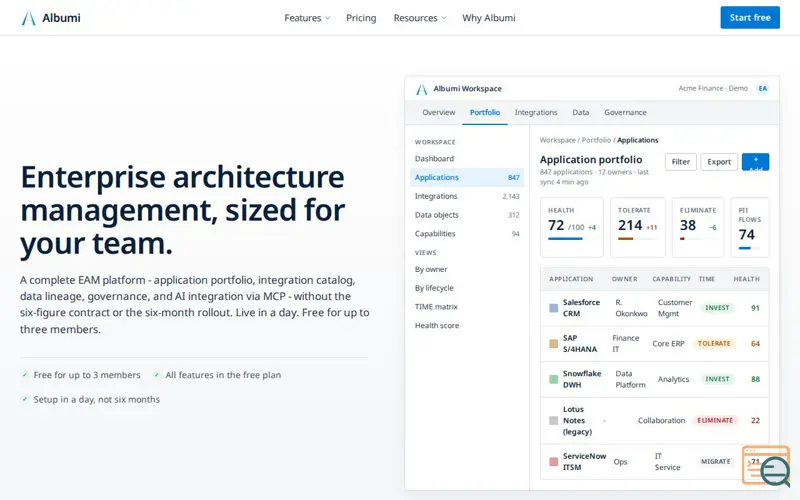This screenshot has height=500, width=800.
Task: Click the Albumi logo in header
Action: click(51, 18)
